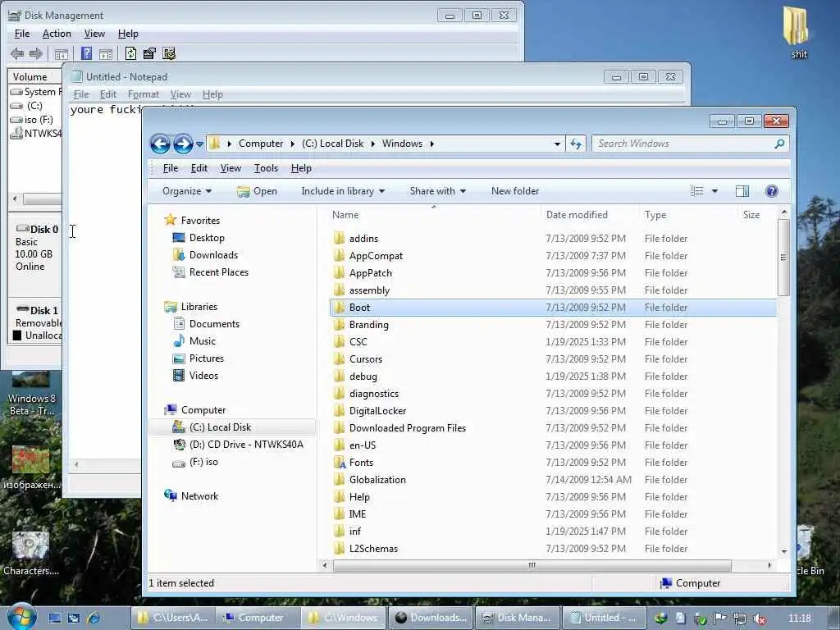Screen dimensions: 840x630
Task: Select the Downloaded Program Files folder
Action: [x=553, y=428]
